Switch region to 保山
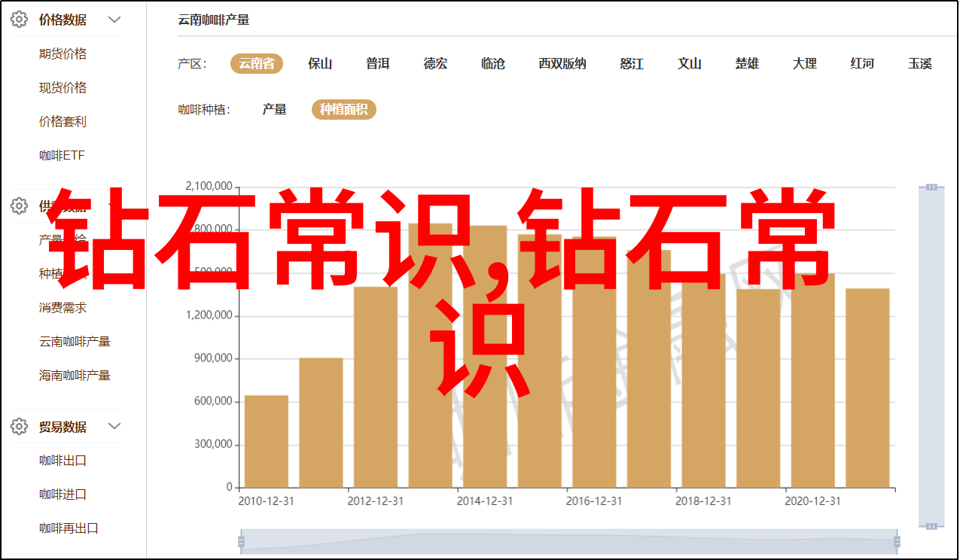The width and height of the screenshot is (960, 560). [x=320, y=64]
